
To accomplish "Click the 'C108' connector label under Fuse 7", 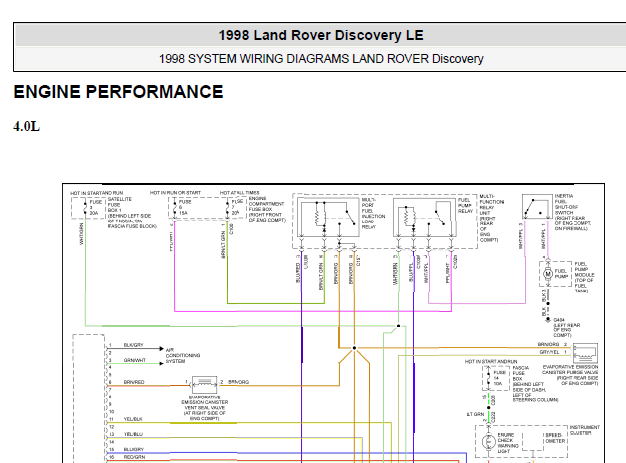I will pyautogui.click(x=232, y=229).
